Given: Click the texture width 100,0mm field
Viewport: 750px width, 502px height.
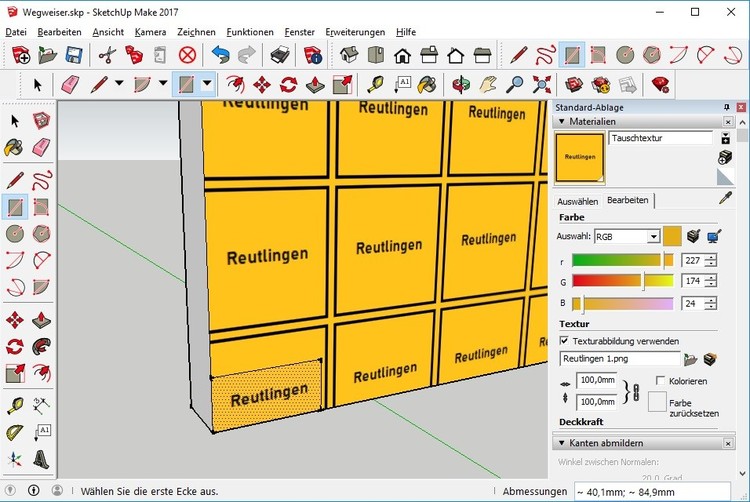Looking at the screenshot, I should click(596, 380).
